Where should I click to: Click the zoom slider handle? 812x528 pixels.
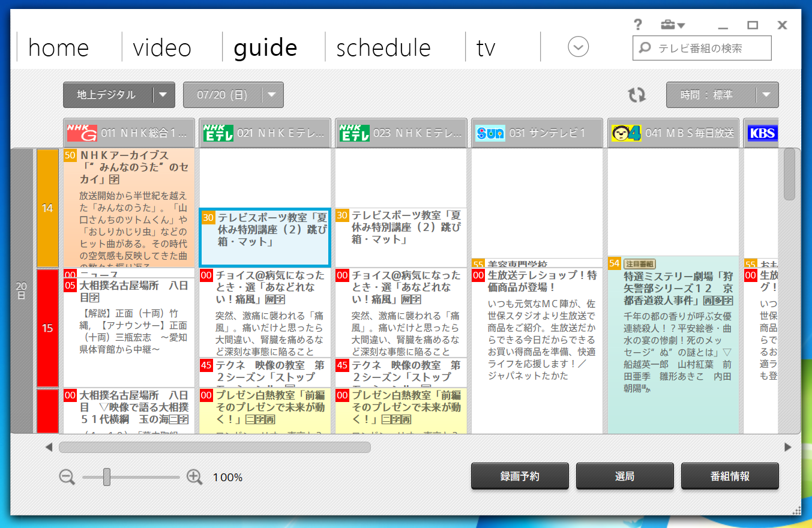[x=107, y=477]
